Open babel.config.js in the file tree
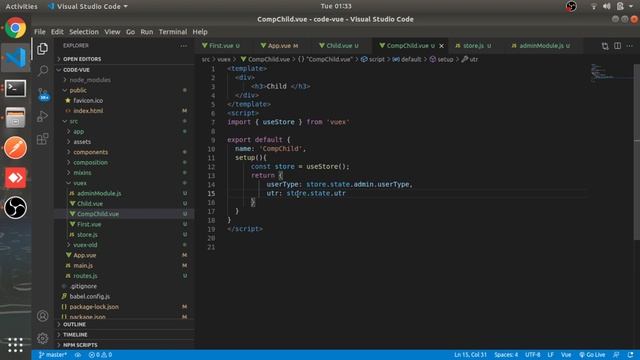Screen dimensions: 640x360 tap(124, 296)
